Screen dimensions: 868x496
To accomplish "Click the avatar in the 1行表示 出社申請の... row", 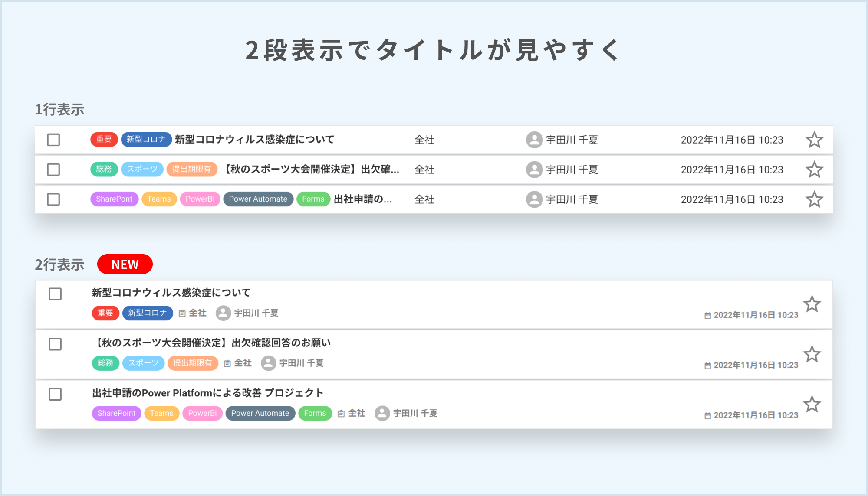I will pyautogui.click(x=534, y=199).
